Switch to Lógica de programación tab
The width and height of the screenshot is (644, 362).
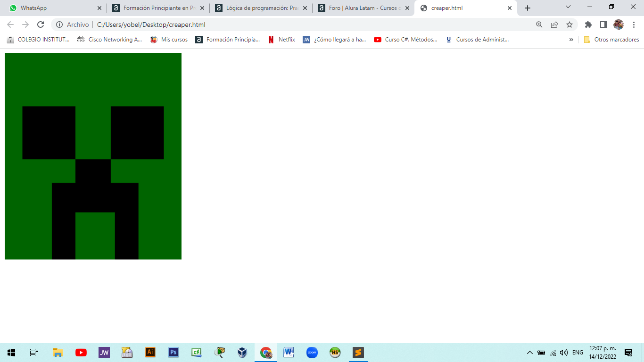(261, 8)
